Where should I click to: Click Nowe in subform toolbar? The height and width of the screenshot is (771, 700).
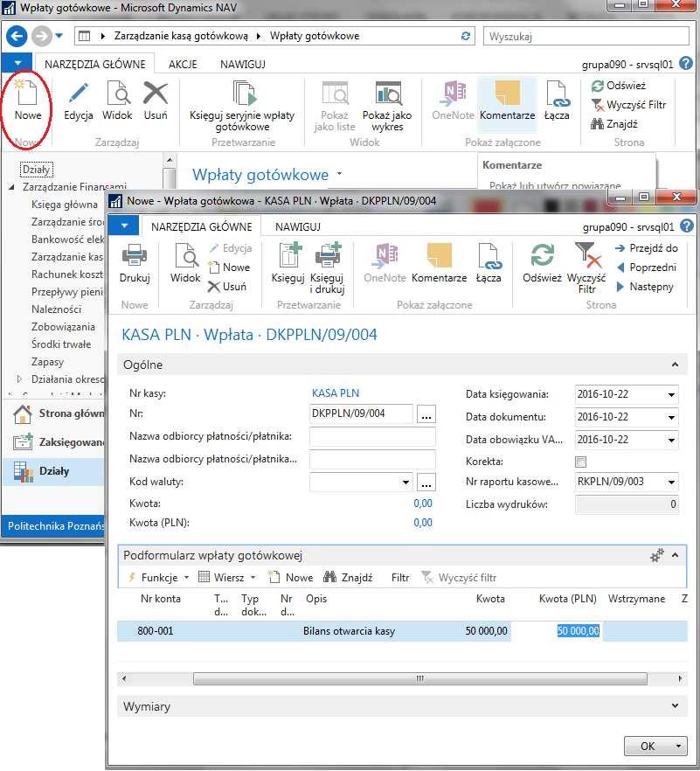click(290, 578)
